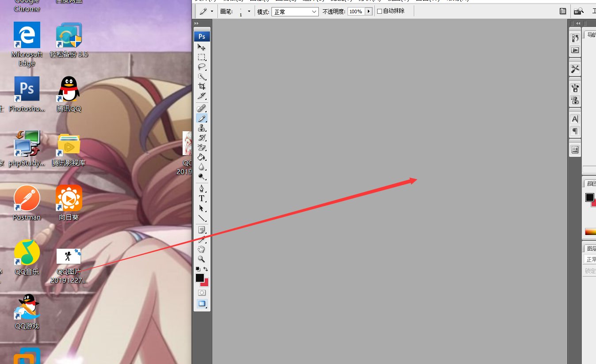Click the Ps logo atop toolbox
596x364 pixels.
(x=202, y=37)
